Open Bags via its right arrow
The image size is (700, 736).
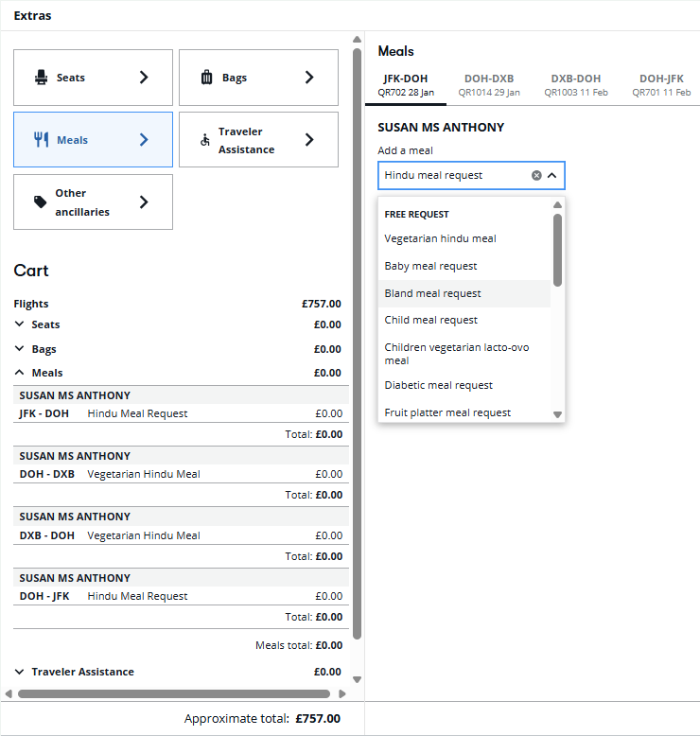[309, 78]
